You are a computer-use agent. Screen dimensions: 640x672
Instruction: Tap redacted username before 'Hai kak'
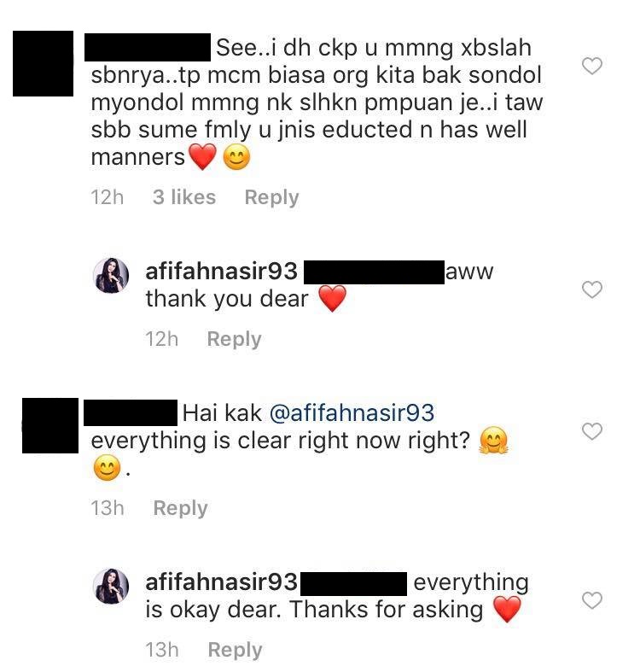click(131, 412)
